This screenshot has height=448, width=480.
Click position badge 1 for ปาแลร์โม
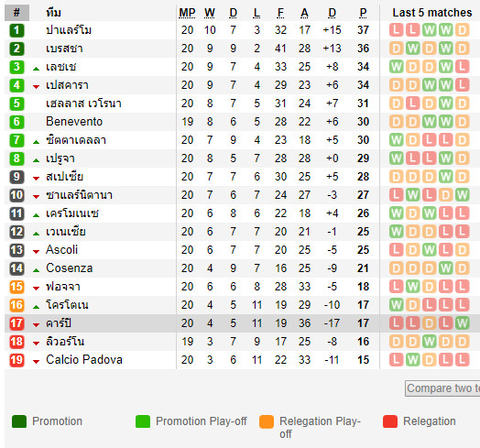(16, 30)
